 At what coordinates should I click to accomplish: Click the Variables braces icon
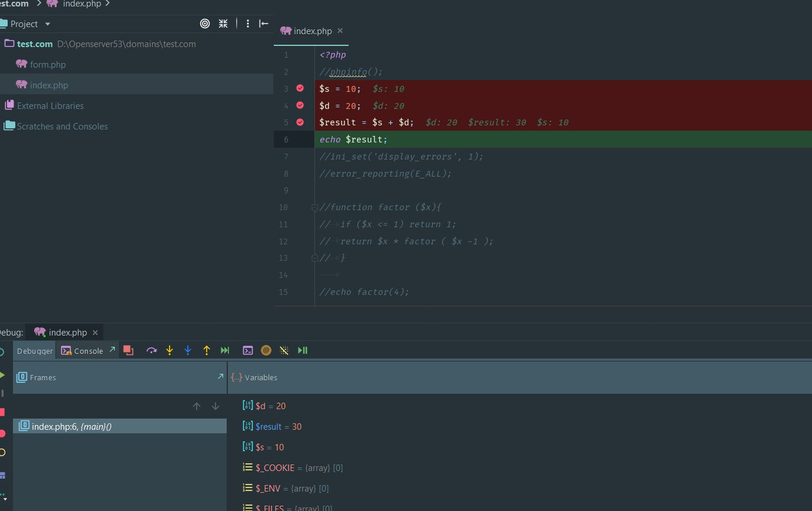pos(237,377)
